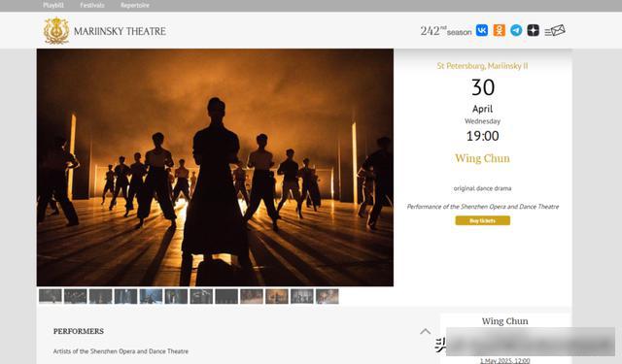This screenshot has height=364, width=622.
Task: Open the Telegram channel icon
Action: pyautogui.click(x=516, y=30)
